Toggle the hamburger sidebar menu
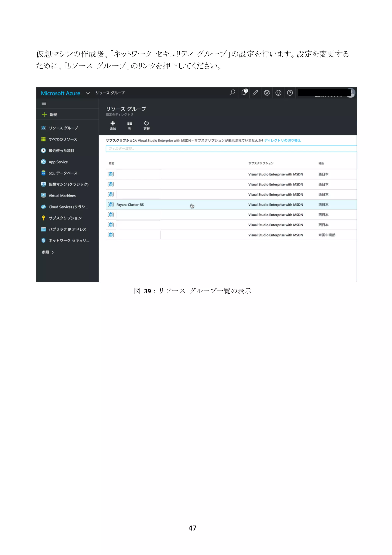 44,103
